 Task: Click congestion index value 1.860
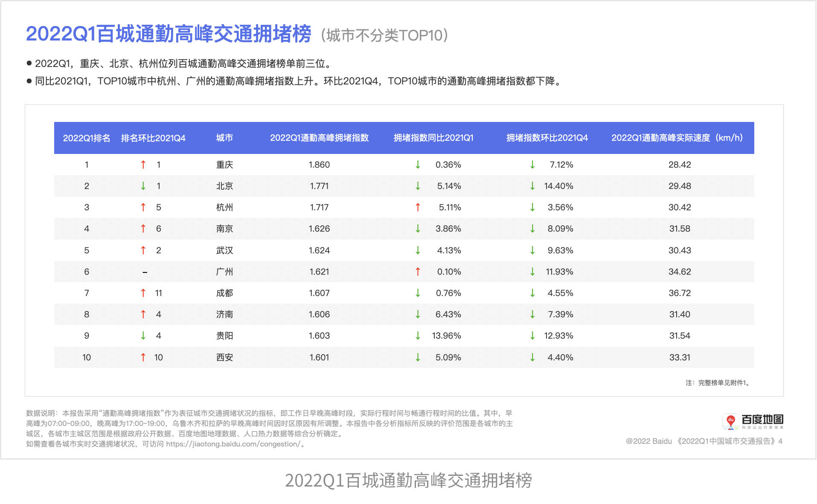319,165
